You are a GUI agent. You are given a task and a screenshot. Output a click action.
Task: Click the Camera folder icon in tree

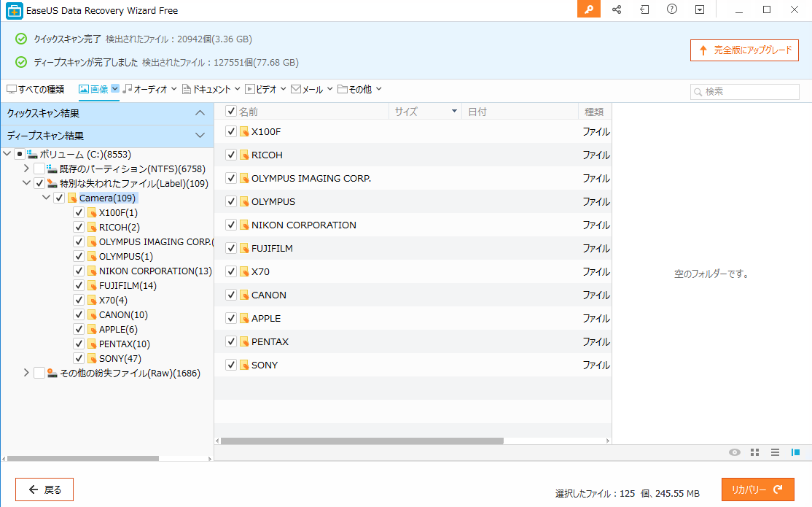click(x=72, y=198)
